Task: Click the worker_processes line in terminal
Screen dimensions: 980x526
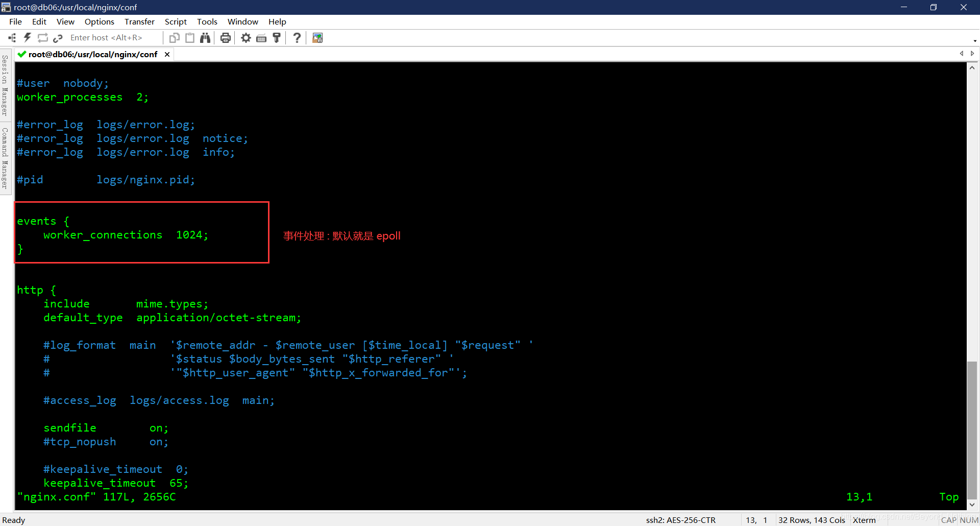Action: [x=83, y=97]
